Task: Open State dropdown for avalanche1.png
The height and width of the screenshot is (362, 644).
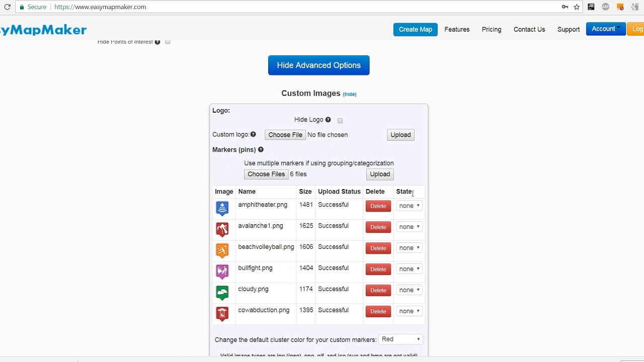Action: [x=409, y=227]
